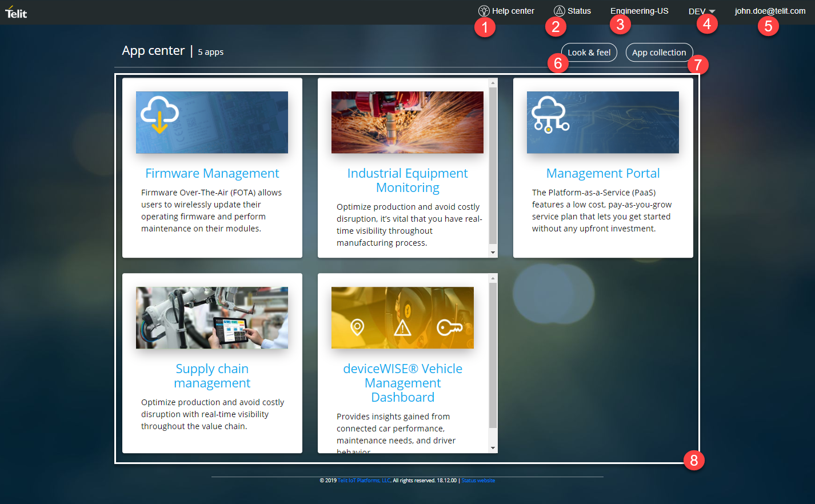Click the Help center lightbulb icon
This screenshot has height=504, width=815.
(484, 11)
